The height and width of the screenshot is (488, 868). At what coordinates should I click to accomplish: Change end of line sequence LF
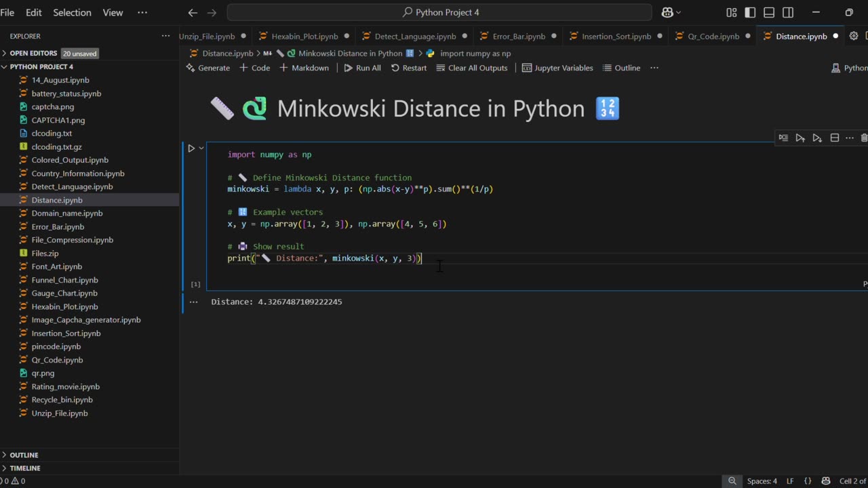click(790, 481)
